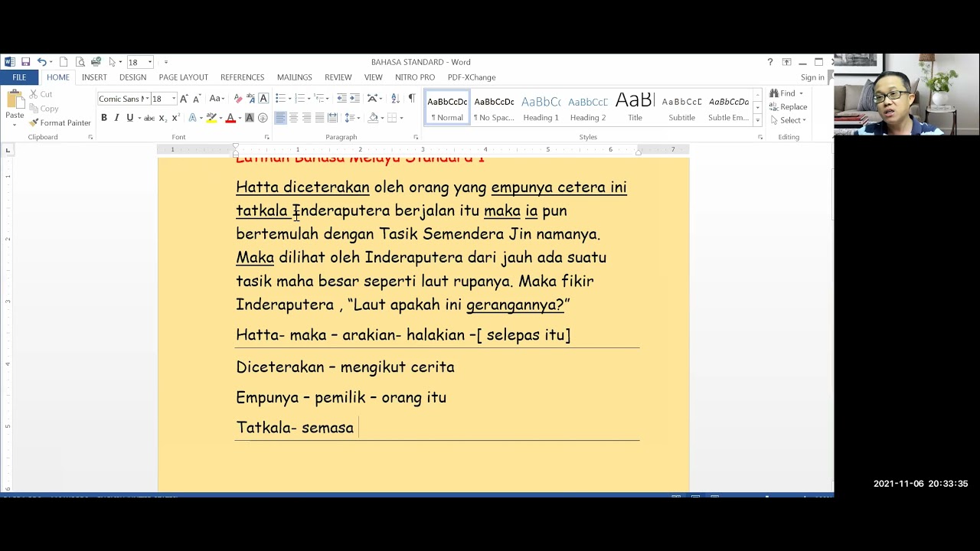Click the Shrink Font icon

197,99
